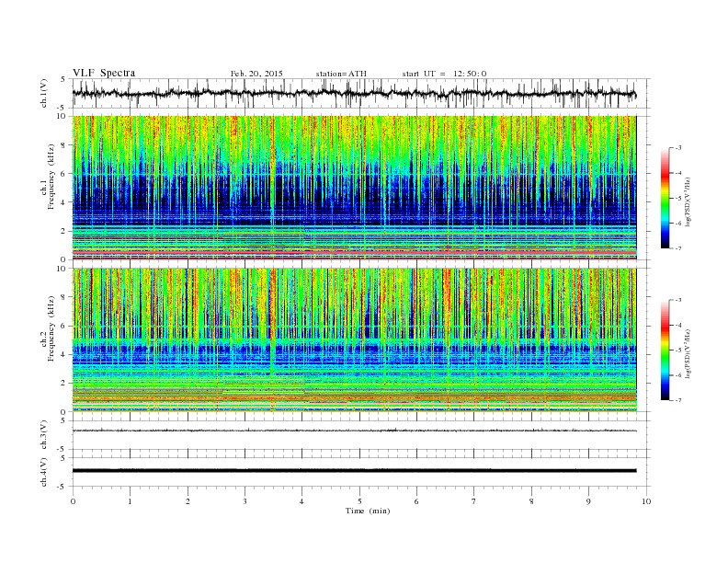The width and height of the screenshot is (728, 563).
Task: Click the ch.2 "Frequency (kHz)" axis label
Action: click(x=51, y=329)
